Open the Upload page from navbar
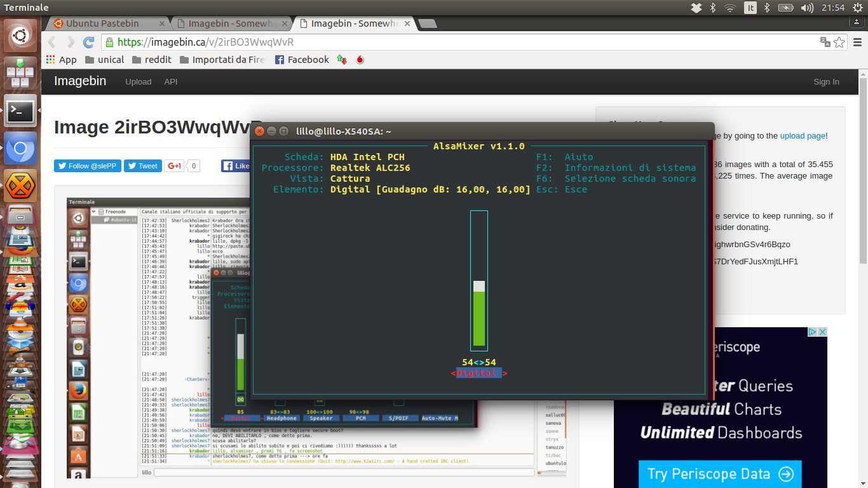This screenshot has height=488, width=868. pyautogui.click(x=139, y=82)
